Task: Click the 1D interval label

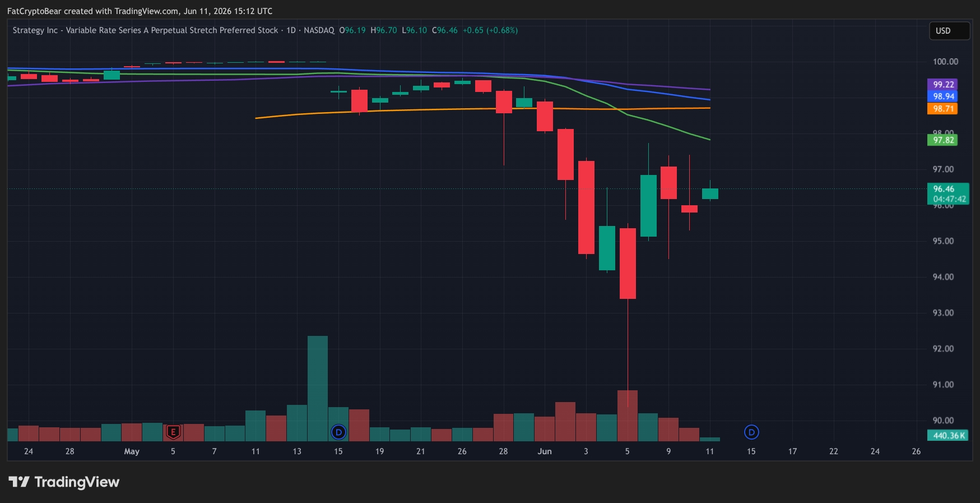Action: click(291, 30)
